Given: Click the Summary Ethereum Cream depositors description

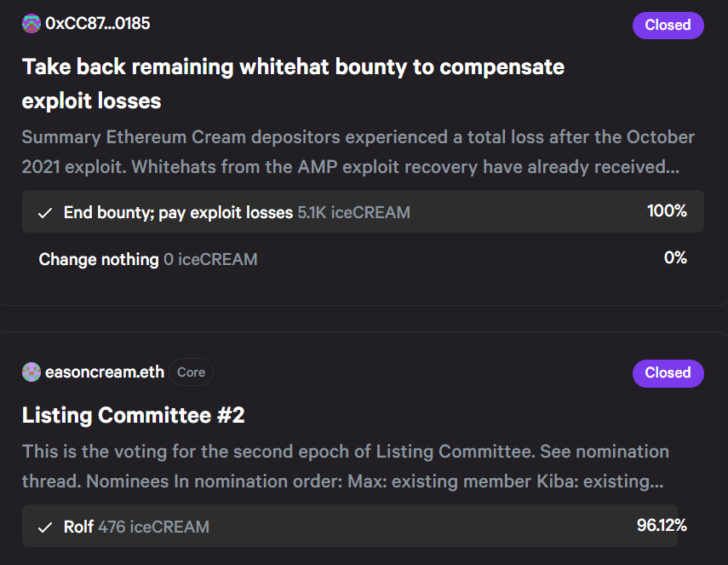Looking at the screenshot, I should click(358, 152).
